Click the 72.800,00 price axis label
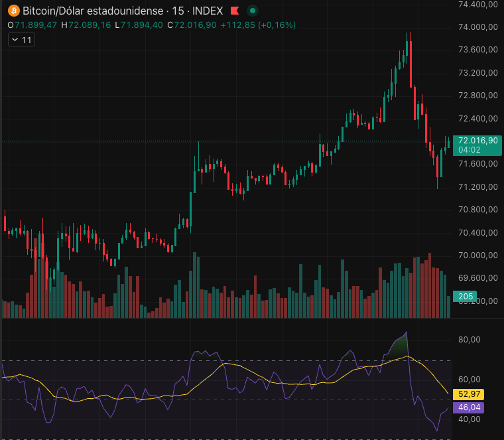Screen dimensions: 504x440 pos(477,96)
